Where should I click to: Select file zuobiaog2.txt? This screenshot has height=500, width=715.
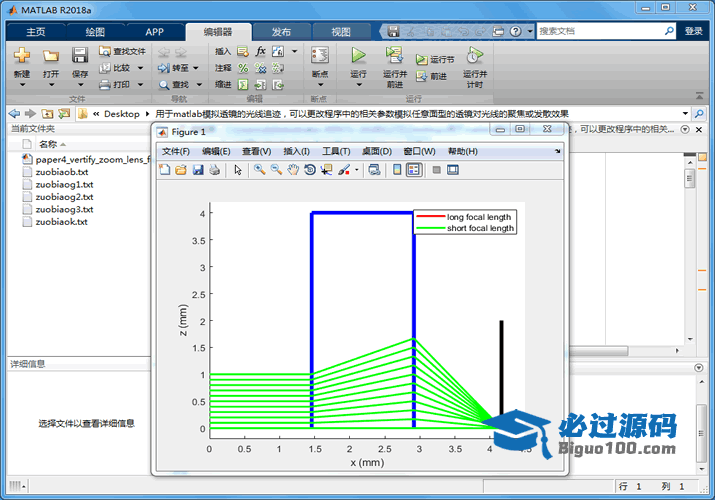coord(64,197)
